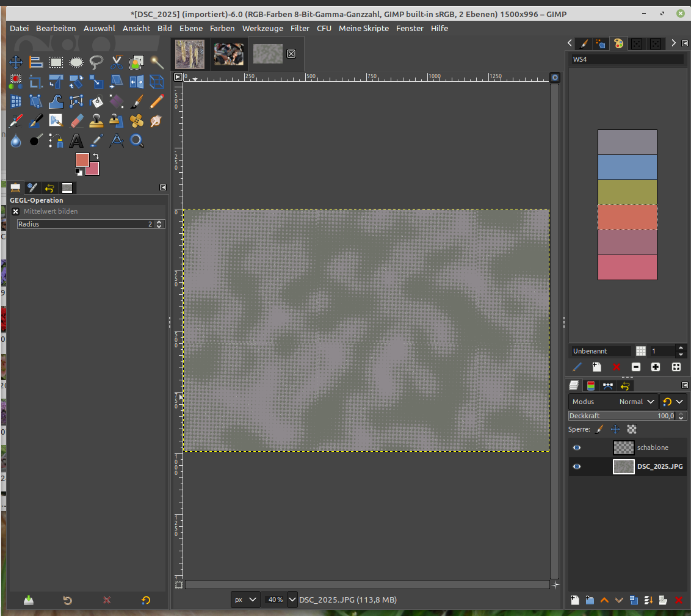This screenshot has height=616, width=691.
Task: Select the Text tool
Action: pyautogui.click(x=76, y=141)
